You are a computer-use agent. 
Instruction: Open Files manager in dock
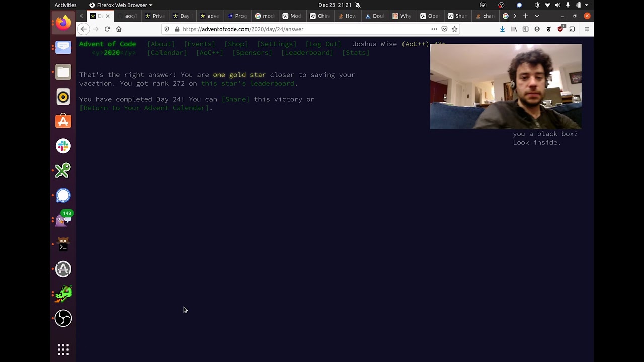tap(63, 72)
